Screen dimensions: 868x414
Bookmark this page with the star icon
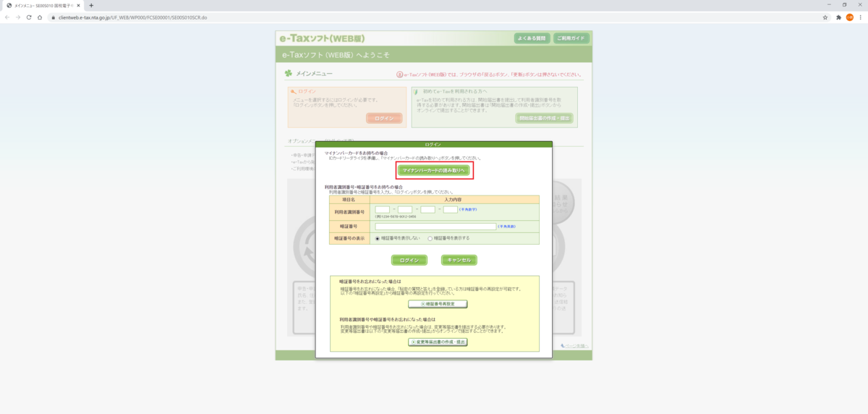point(825,17)
